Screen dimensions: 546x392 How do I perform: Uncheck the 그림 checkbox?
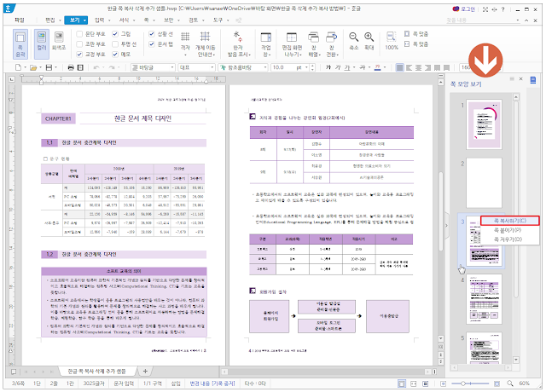point(115,34)
